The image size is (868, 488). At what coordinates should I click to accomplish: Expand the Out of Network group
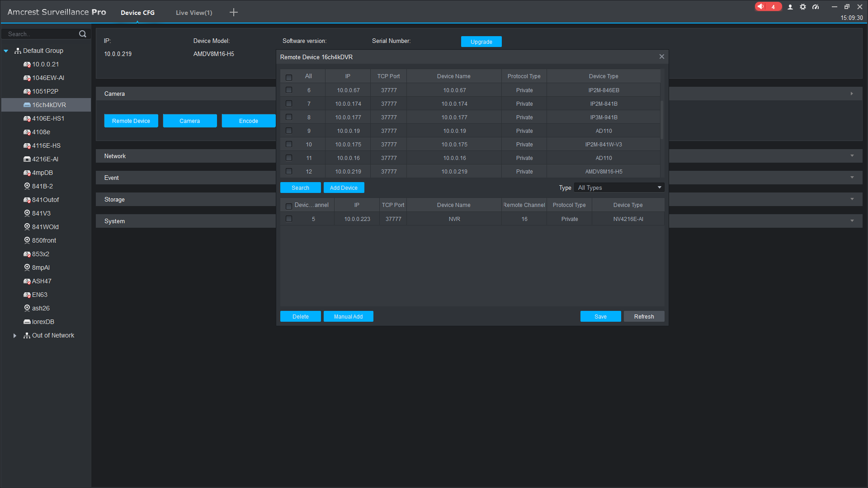[15, 336]
